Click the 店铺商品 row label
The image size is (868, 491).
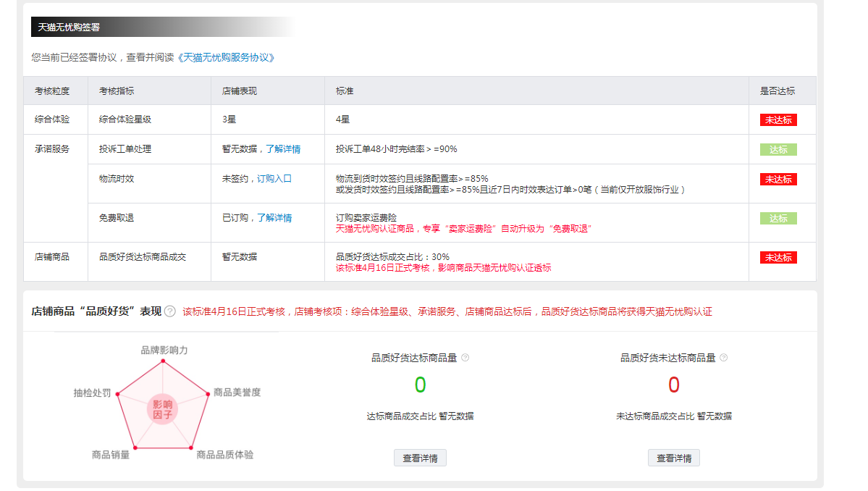[x=52, y=257]
